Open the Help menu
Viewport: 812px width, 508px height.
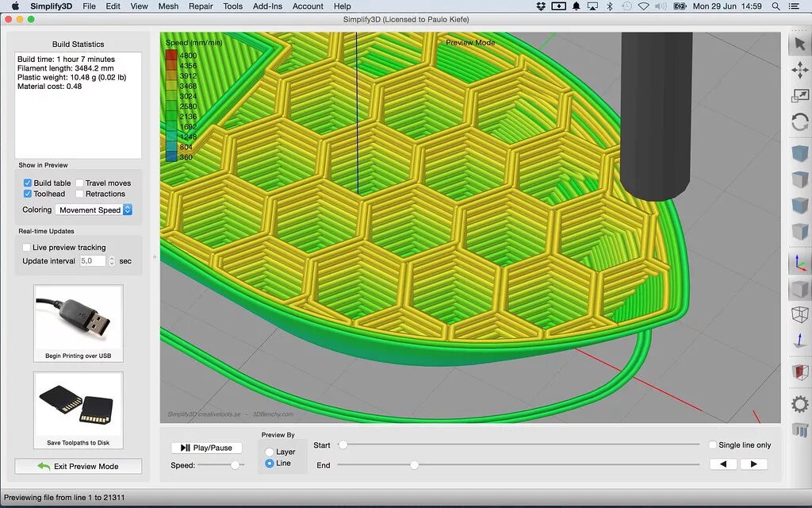[x=343, y=6]
